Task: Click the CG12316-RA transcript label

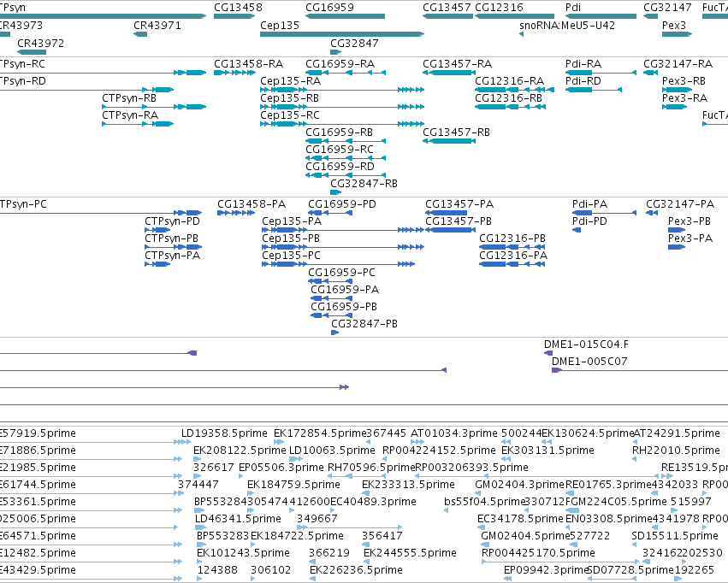Action: [x=509, y=81]
